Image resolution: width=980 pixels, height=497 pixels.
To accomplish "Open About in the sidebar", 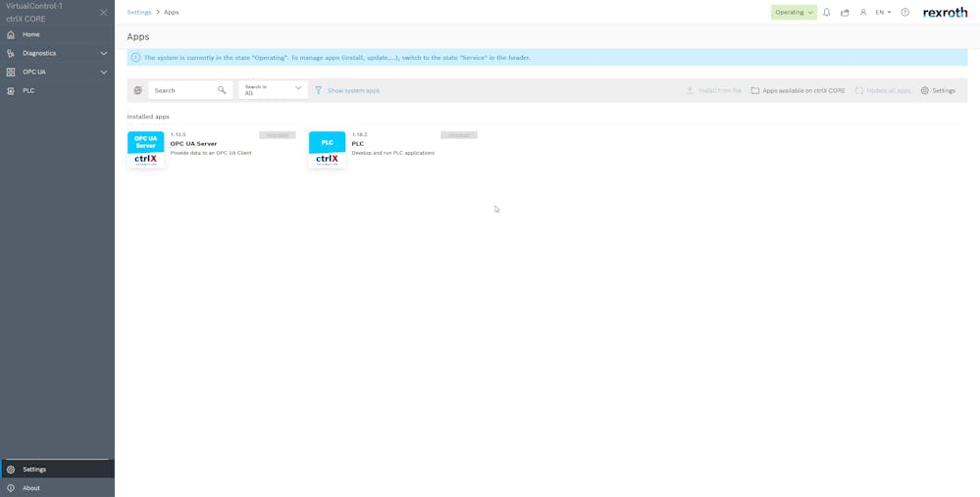I will pos(31,487).
